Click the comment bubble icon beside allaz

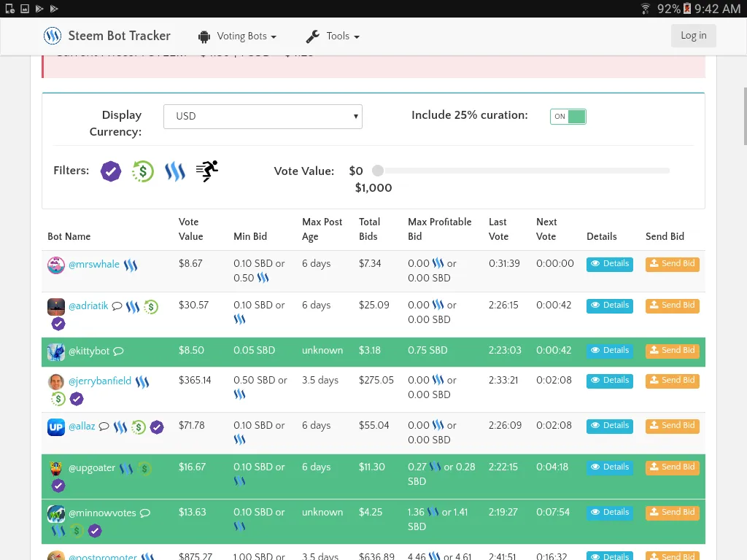(x=104, y=427)
